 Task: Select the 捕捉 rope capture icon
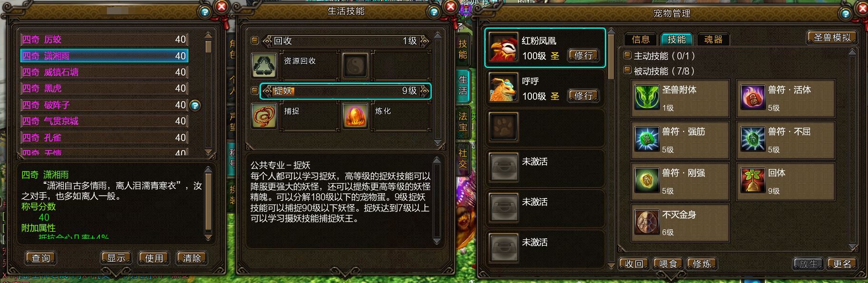(x=264, y=116)
